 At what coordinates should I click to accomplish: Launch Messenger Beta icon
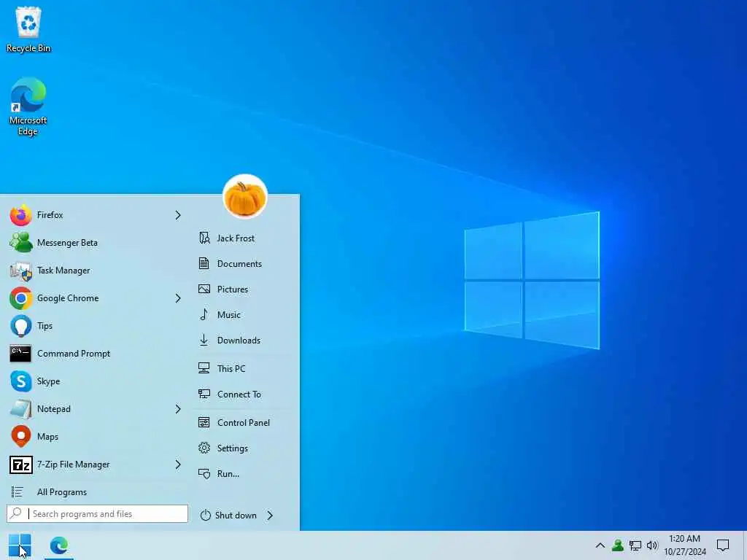coord(21,242)
